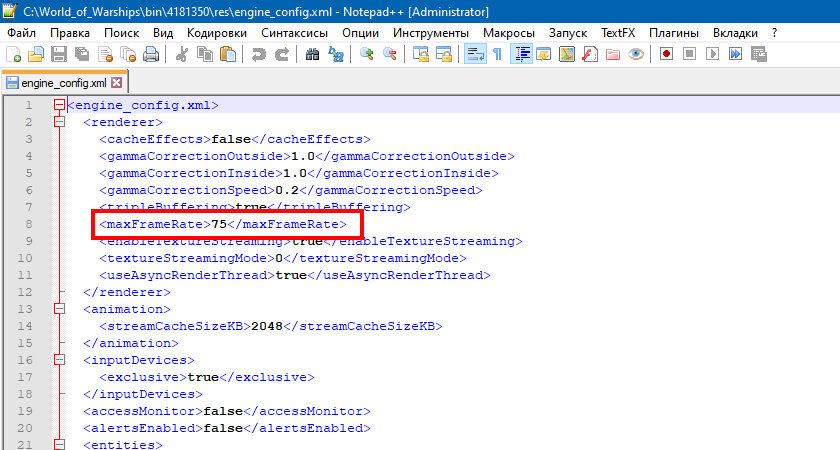Click the alertsEnabled false line
The height and width of the screenshot is (450, 840).
(x=227, y=428)
